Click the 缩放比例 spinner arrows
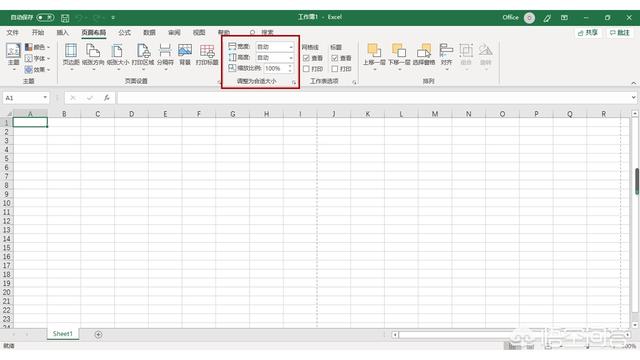Viewport: 640px width, 360px height. (x=291, y=68)
